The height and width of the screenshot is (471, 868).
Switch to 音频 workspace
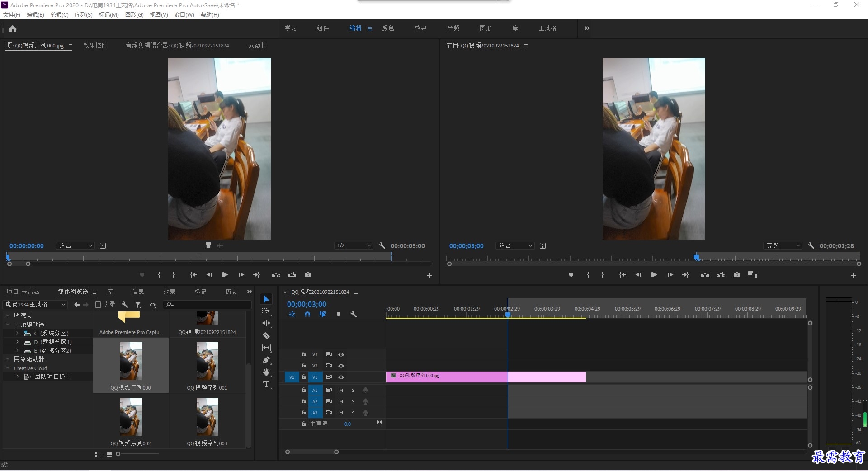(x=453, y=28)
